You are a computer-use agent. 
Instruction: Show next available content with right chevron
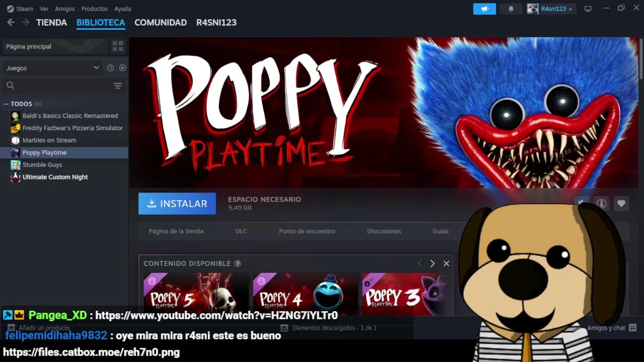[432, 263]
